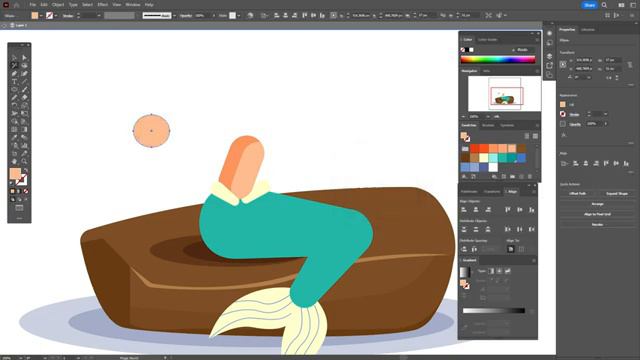Choose Linear Gradient type button
This screenshot has width=640, height=360.
click(491, 271)
